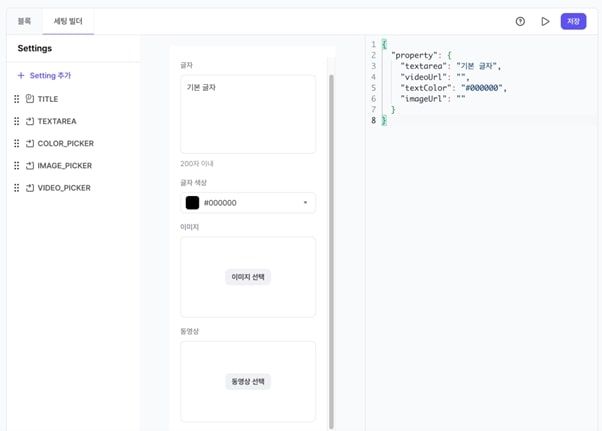This screenshot has height=431, width=602.
Task: Switch to the 블록 tab
Action: click(x=24, y=21)
